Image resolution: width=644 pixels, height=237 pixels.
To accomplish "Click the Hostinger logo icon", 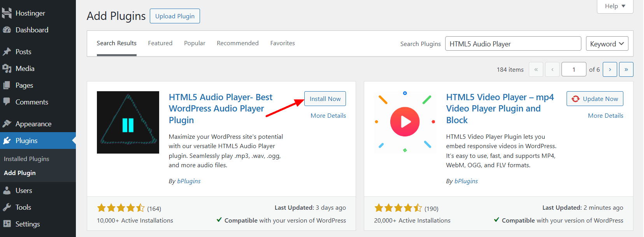I will click(x=7, y=13).
